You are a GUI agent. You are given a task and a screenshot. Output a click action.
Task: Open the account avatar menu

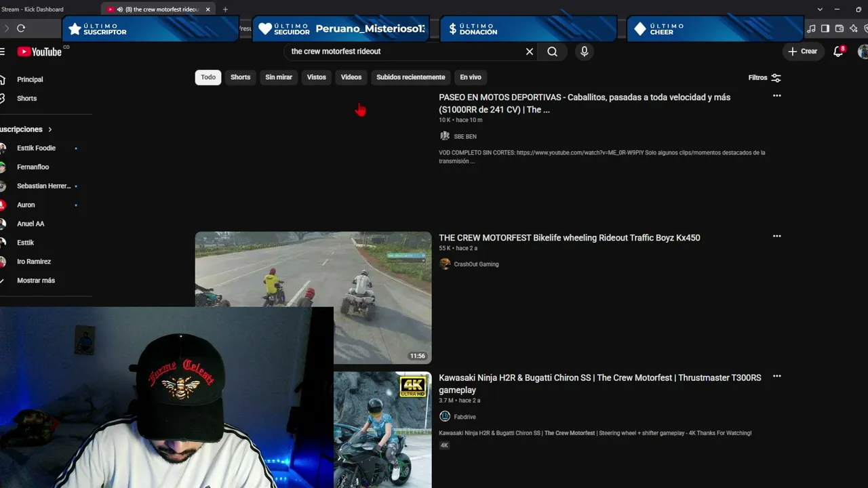click(863, 52)
